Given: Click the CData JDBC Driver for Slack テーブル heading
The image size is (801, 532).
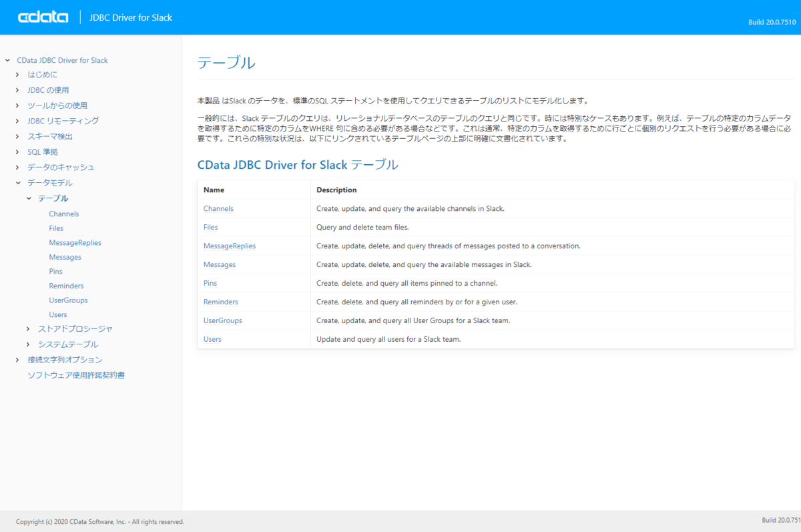Looking at the screenshot, I should [x=298, y=164].
